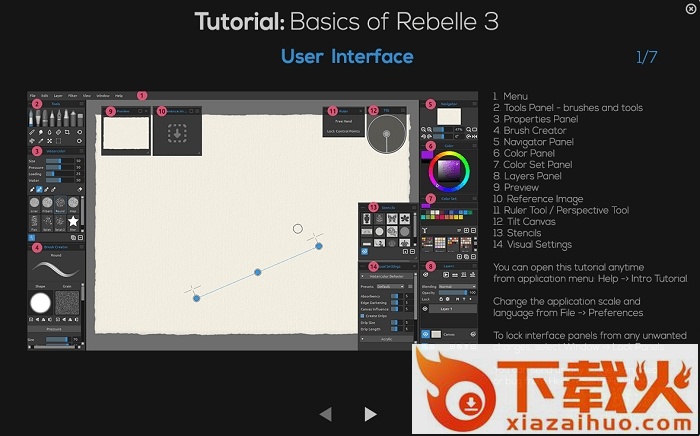Open the Layers panel menu icon
Image resolution: width=700 pixels, height=436 pixels.
pos(475,266)
